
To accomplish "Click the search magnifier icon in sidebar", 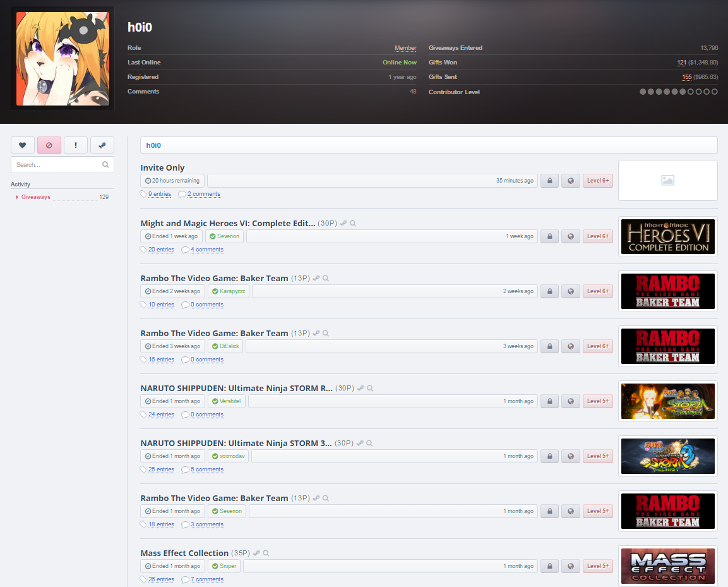I will (105, 164).
